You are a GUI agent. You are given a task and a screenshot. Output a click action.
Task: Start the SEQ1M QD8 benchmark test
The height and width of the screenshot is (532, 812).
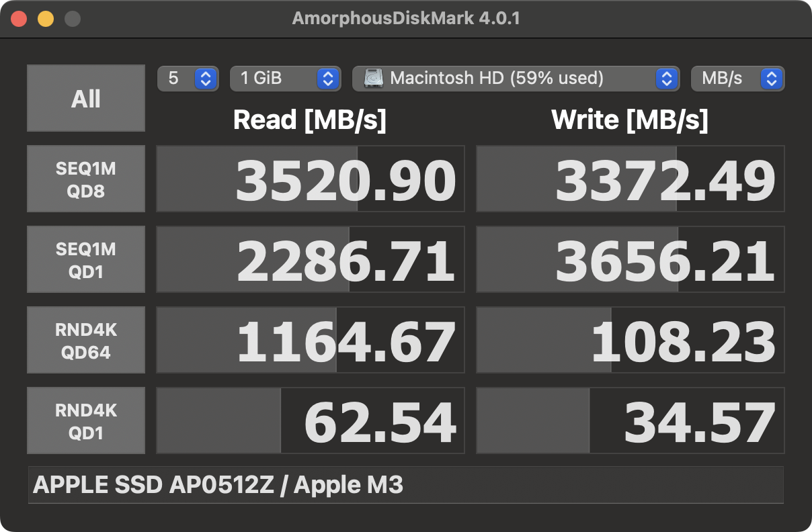point(85,178)
